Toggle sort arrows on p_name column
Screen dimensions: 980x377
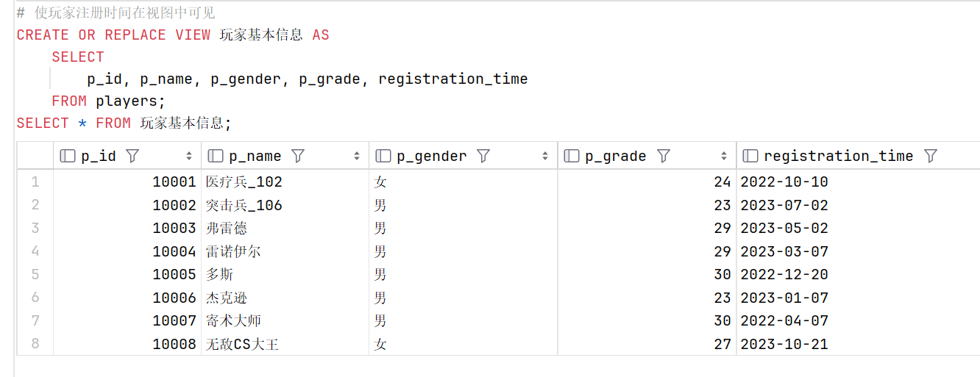click(357, 156)
